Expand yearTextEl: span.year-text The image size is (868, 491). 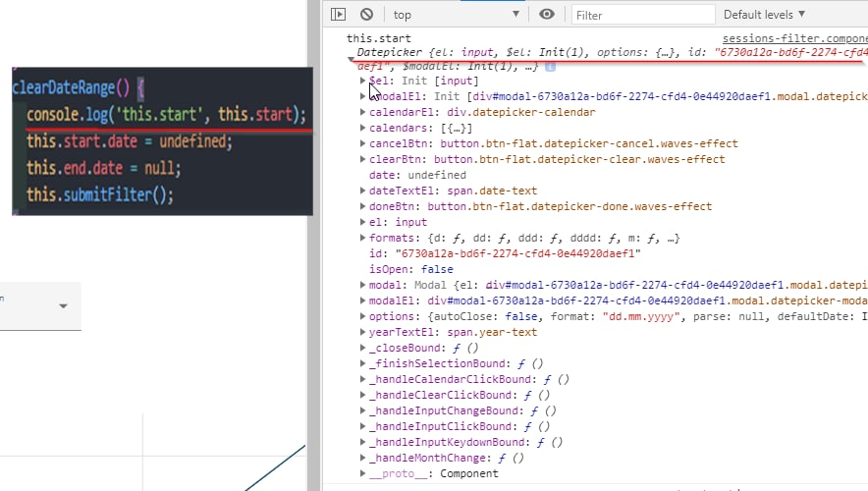[362, 332]
